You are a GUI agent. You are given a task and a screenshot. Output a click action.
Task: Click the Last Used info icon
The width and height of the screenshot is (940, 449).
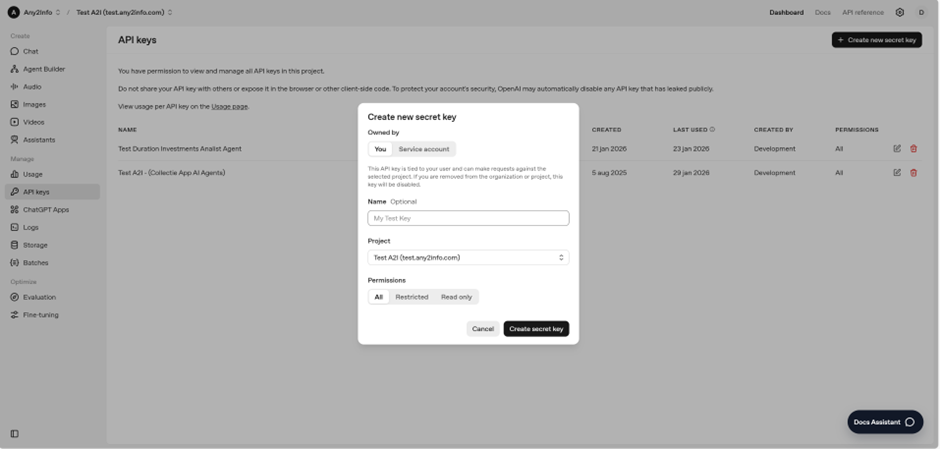click(712, 130)
